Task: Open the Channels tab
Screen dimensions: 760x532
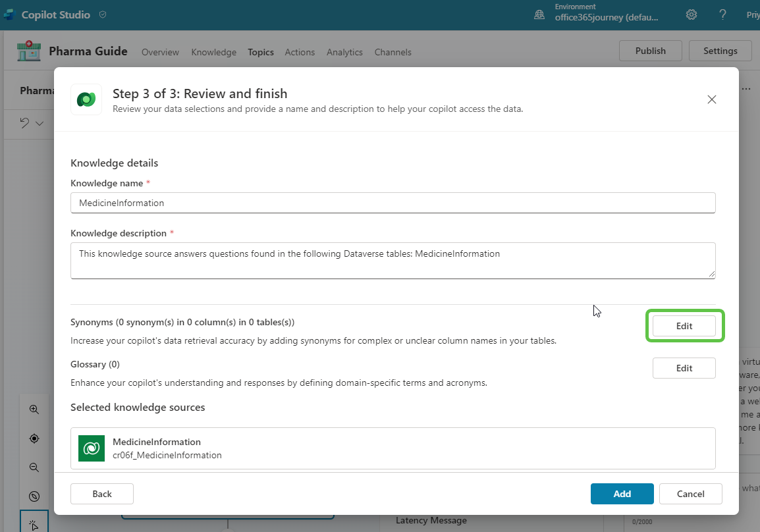Action: pyautogui.click(x=393, y=52)
